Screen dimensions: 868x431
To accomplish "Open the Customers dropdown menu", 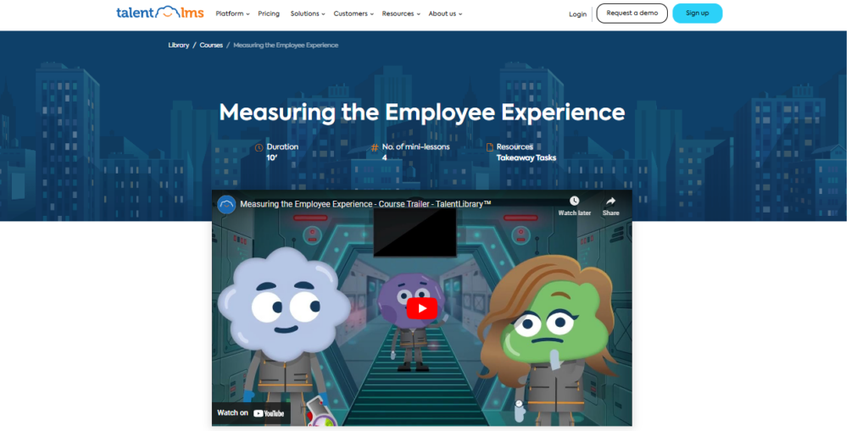I will (353, 14).
